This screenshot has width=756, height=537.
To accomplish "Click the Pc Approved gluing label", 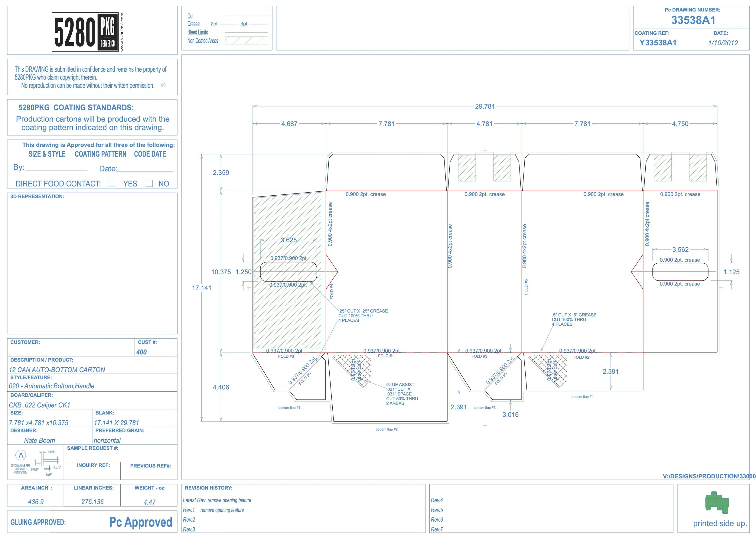I will (141, 522).
